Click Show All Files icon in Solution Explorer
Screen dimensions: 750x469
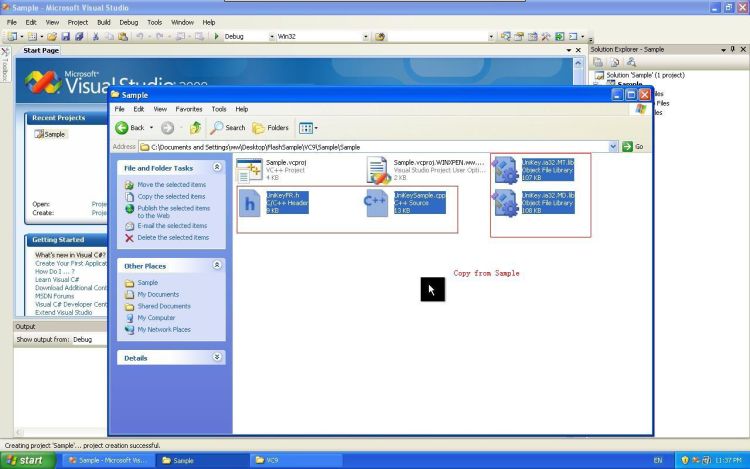point(615,62)
